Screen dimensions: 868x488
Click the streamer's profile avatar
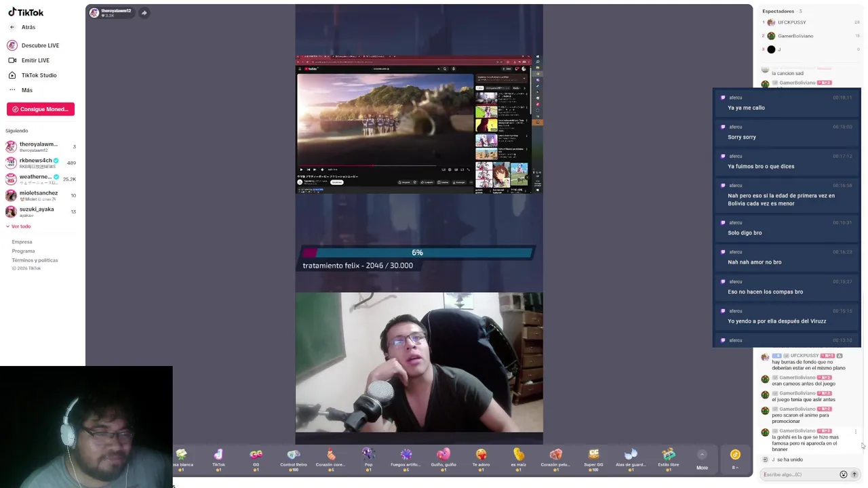(94, 12)
